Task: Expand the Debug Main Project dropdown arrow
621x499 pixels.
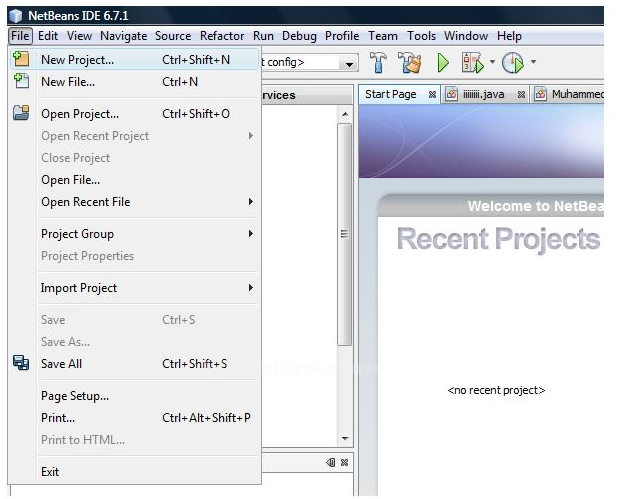Action: click(492, 63)
